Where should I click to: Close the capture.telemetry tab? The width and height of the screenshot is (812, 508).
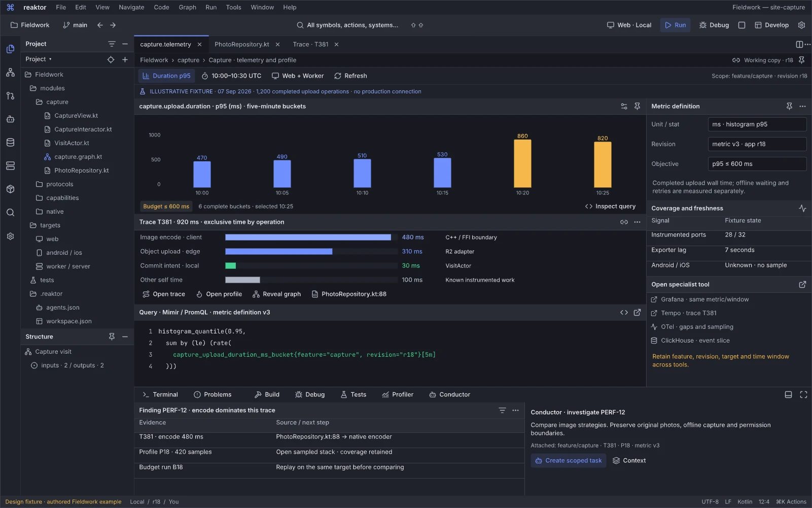coord(199,44)
